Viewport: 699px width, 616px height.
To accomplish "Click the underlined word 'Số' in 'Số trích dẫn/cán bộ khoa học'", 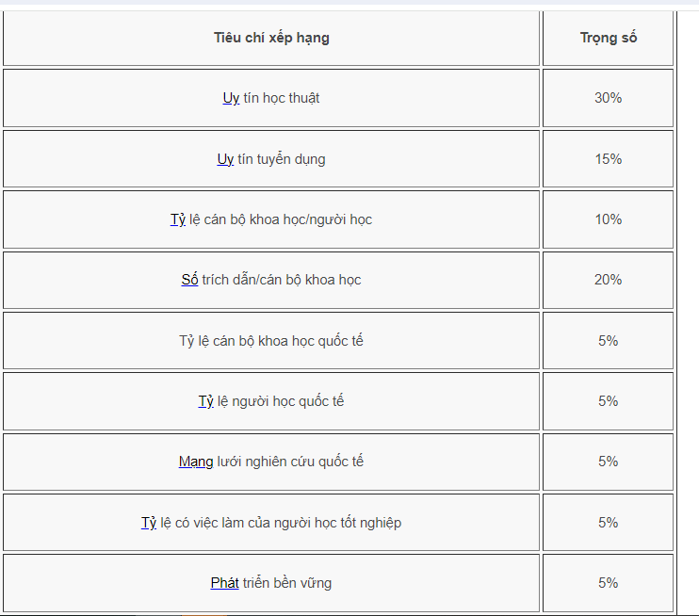I will pos(189,280).
